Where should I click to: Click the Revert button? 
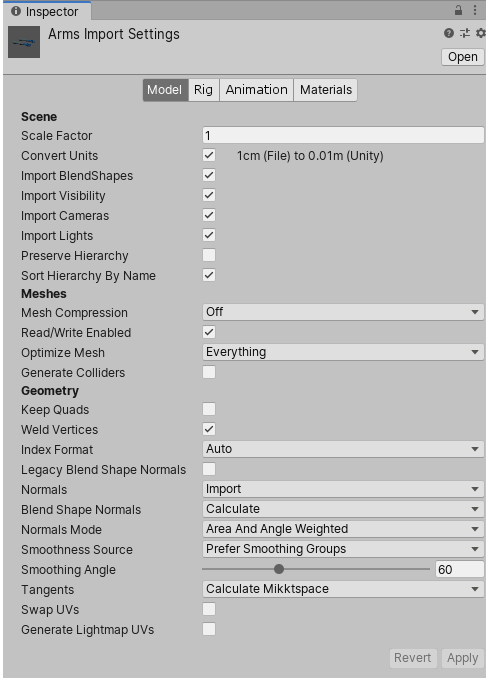coord(412,658)
